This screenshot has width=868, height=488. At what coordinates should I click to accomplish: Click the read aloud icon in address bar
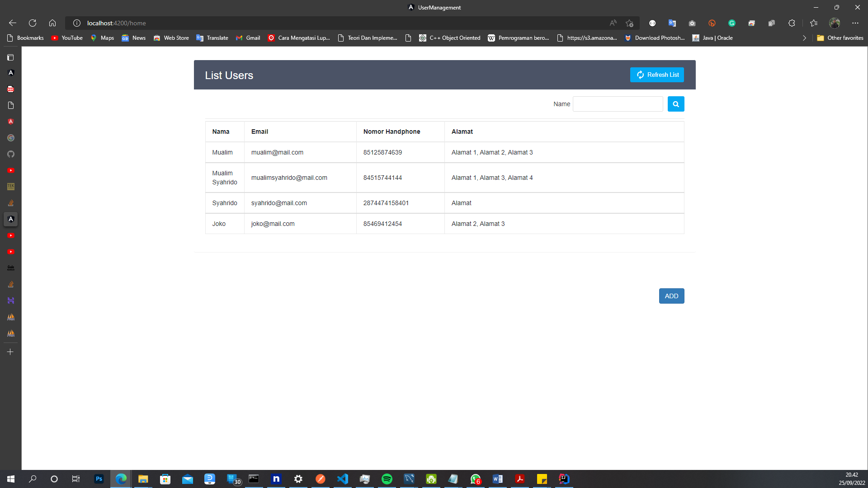(x=613, y=23)
